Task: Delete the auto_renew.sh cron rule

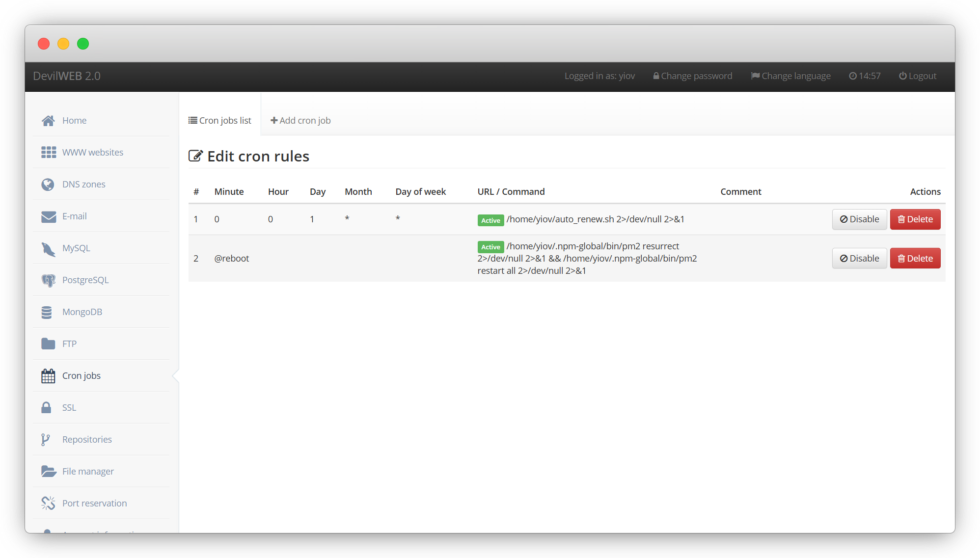Action: (915, 219)
